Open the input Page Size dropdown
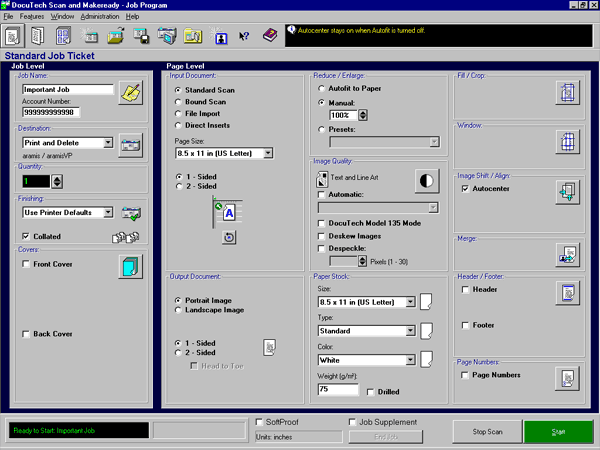The width and height of the screenshot is (600, 450). 268,153
